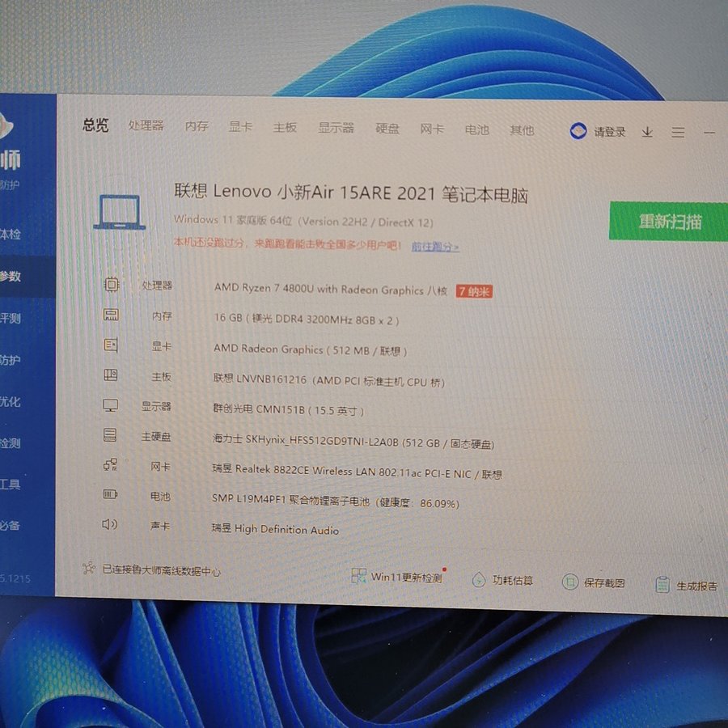Click the battery icon in 电池 row
The height and width of the screenshot is (728, 728).
tap(110, 494)
